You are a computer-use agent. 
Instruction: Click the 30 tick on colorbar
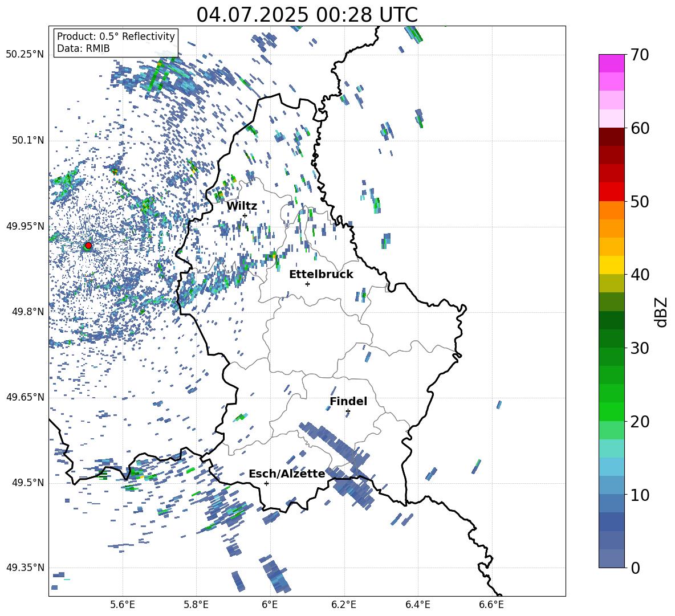click(x=639, y=348)
